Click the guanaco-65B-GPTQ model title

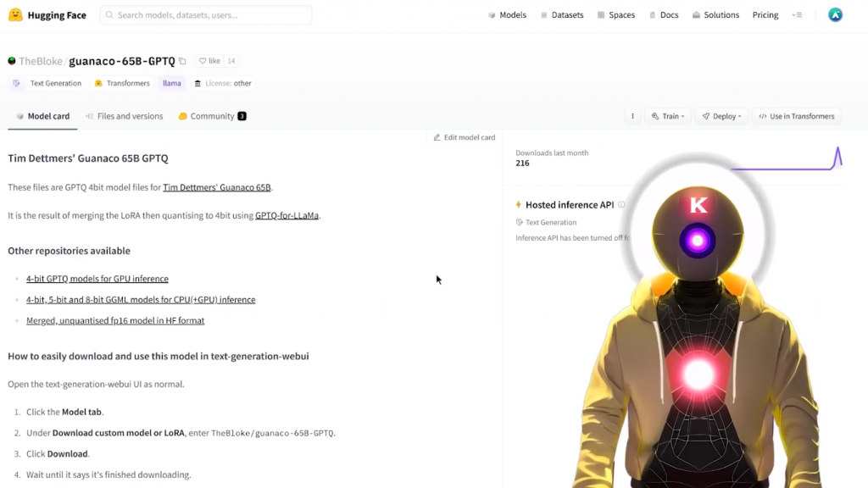[122, 61]
